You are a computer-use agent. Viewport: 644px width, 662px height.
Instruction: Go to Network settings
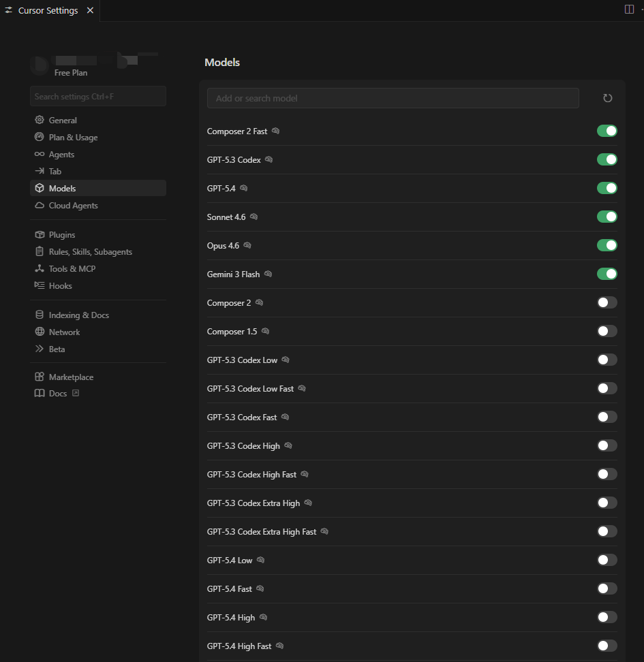[x=98, y=332]
